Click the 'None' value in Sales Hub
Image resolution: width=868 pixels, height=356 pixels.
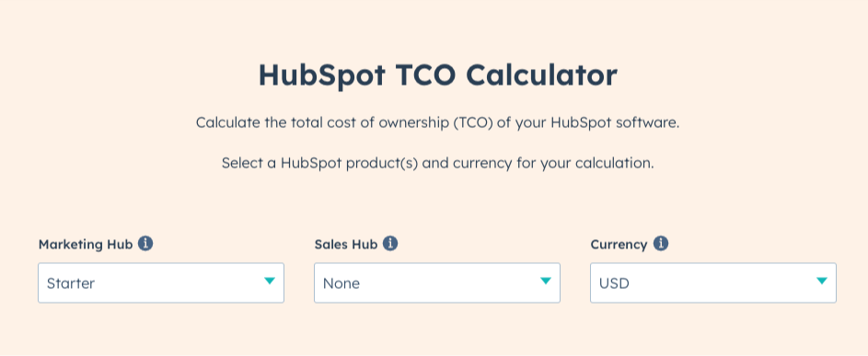click(x=341, y=283)
